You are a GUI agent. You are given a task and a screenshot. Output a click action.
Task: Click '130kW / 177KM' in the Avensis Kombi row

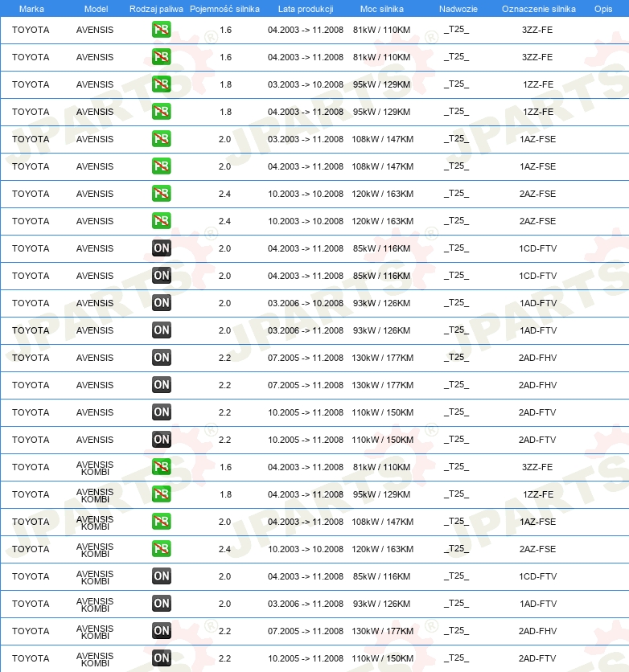[x=382, y=631]
